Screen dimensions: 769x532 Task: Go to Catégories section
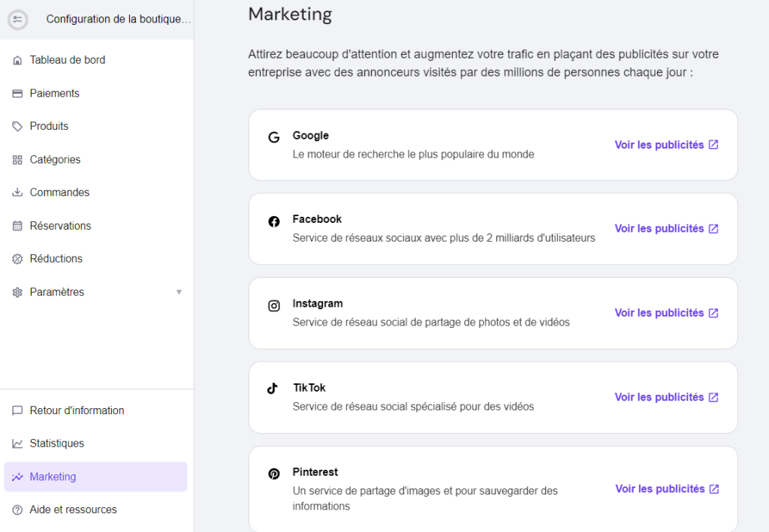pos(55,160)
